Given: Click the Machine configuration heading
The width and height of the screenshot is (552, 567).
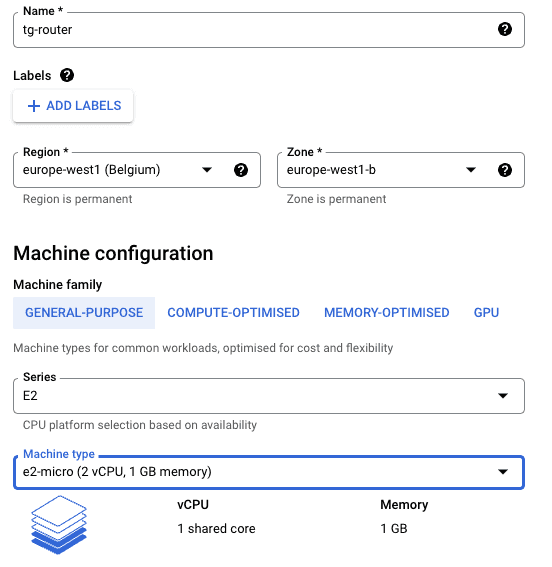Looking at the screenshot, I should coord(113,253).
